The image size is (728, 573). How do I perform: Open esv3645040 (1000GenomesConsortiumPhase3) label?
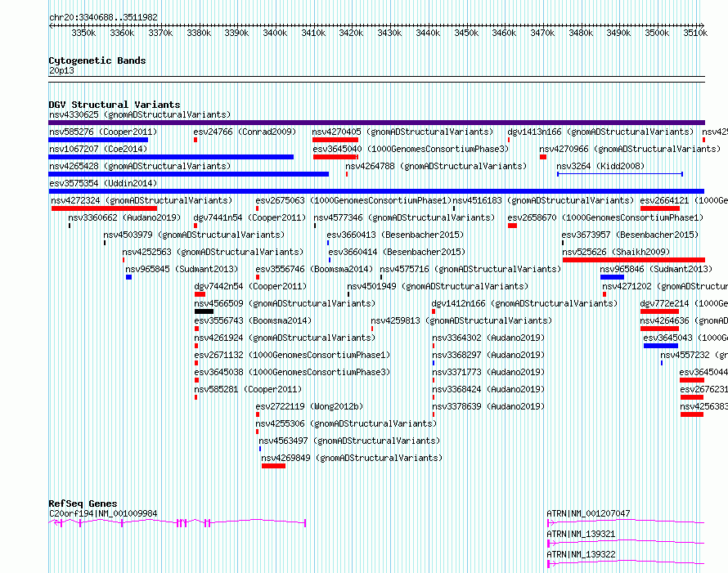click(x=411, y=149)
